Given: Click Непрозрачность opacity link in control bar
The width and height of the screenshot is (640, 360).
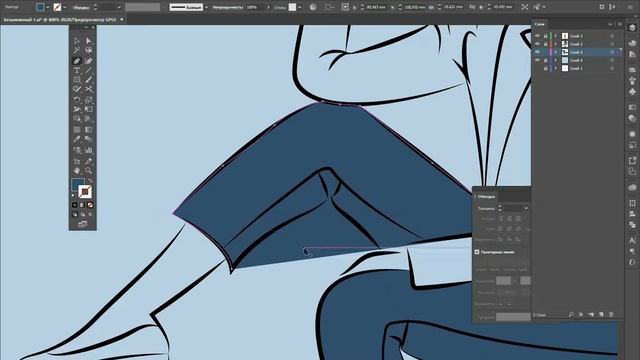Looking at the screenshot, I should click(x=227, y=7).
